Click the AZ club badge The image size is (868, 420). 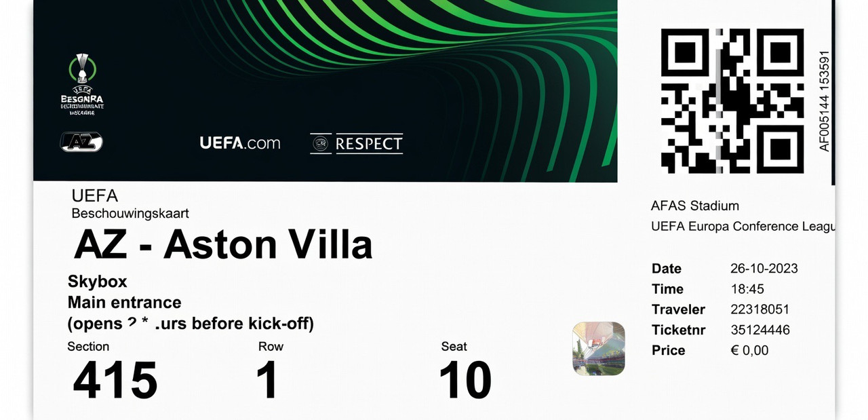(81, 141)
